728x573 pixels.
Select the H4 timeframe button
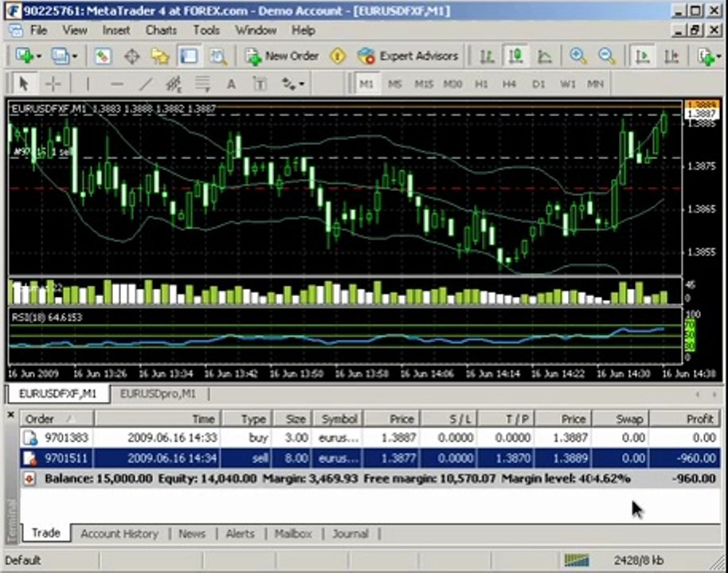click(x=510, y=84)
